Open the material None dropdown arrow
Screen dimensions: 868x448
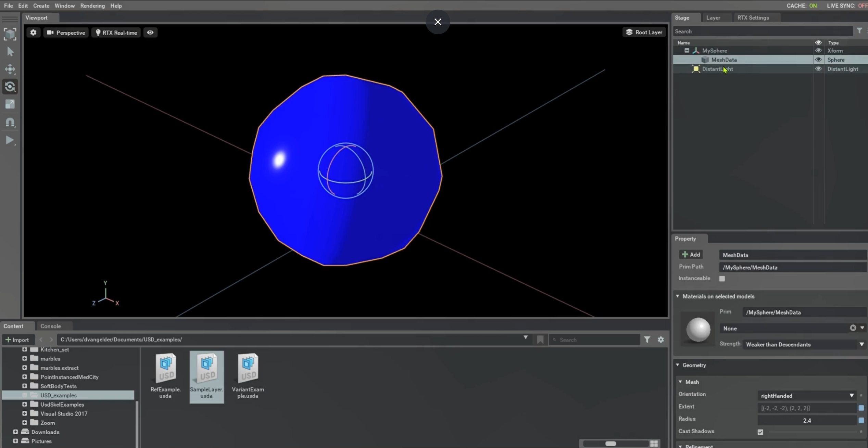coord(862,328)
